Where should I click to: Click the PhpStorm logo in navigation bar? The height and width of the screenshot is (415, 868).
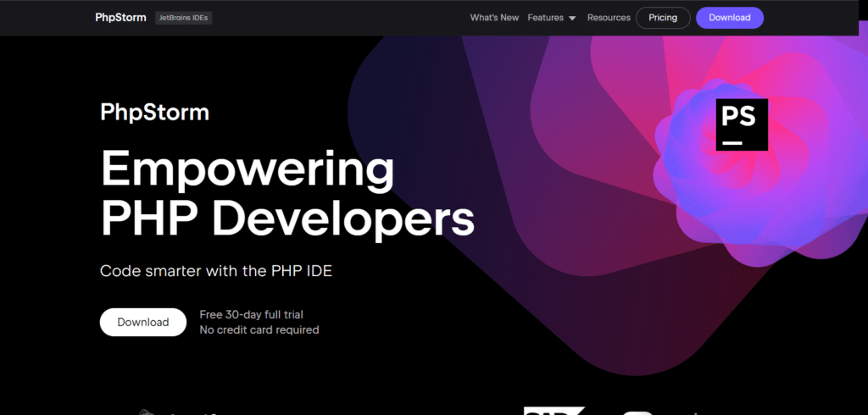point(120,18)
